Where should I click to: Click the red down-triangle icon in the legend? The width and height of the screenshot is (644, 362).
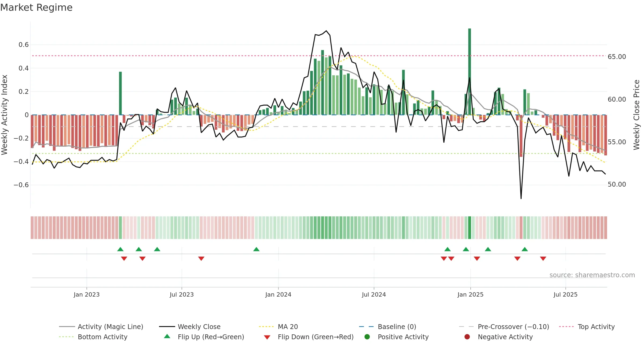pos(267,337)
